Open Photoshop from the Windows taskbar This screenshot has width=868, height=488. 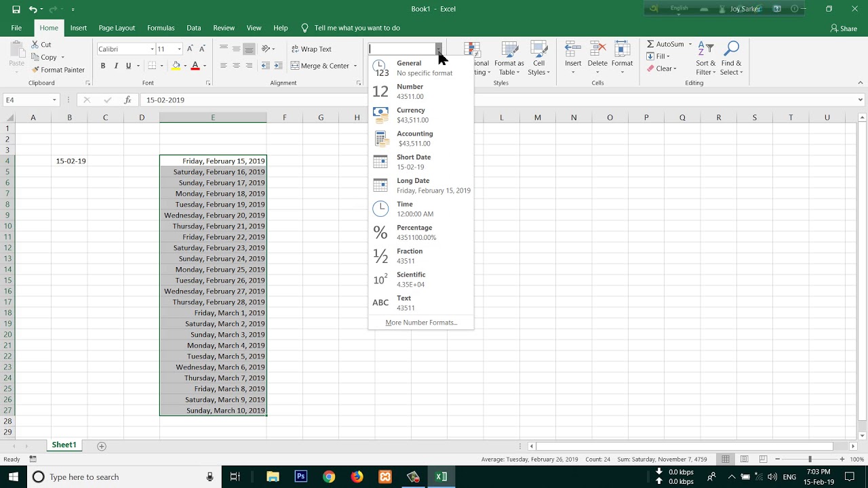point(300,476)
